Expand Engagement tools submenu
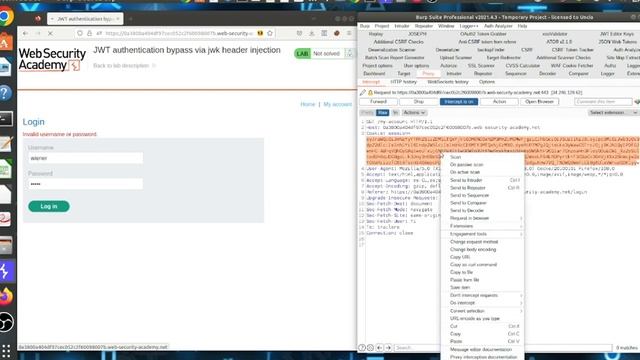Viewport: 640px width, 360px height. pyautogui.click(x=482, y=234)
